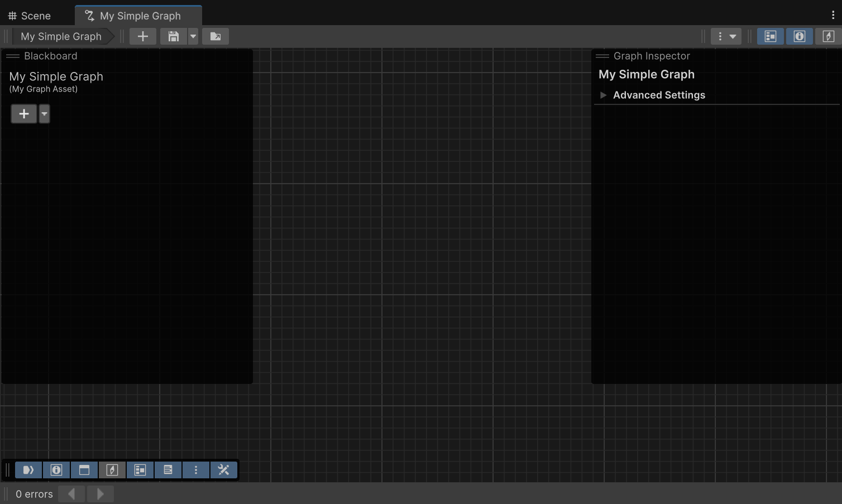
Task: Toggle the Graph Inspector panel visibility
Action: point(799,36)
